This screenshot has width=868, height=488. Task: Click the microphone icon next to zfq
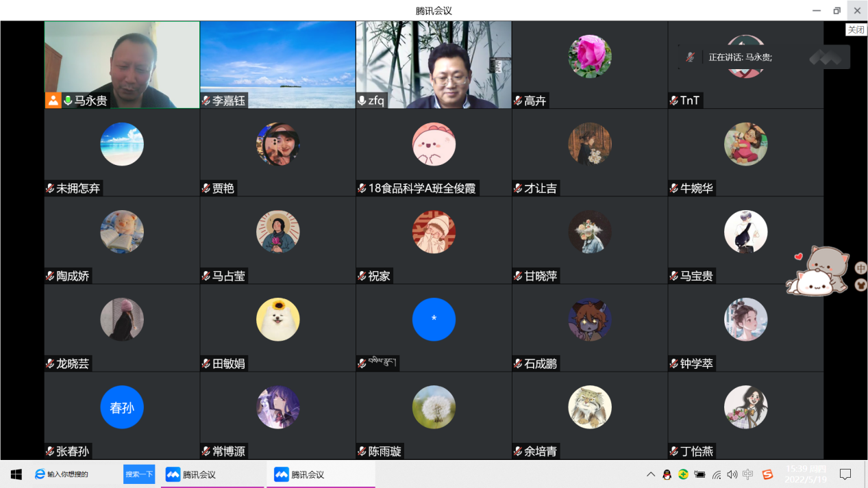point(362,101)
